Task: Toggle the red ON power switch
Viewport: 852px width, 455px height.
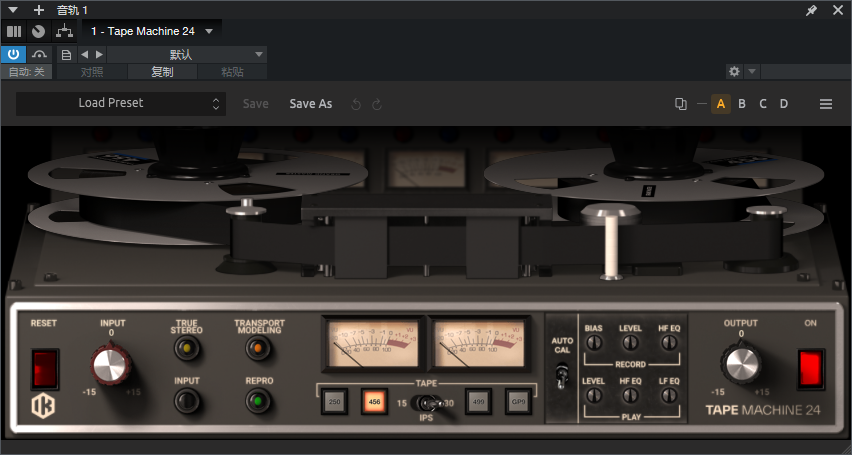Action: (811, 369)
